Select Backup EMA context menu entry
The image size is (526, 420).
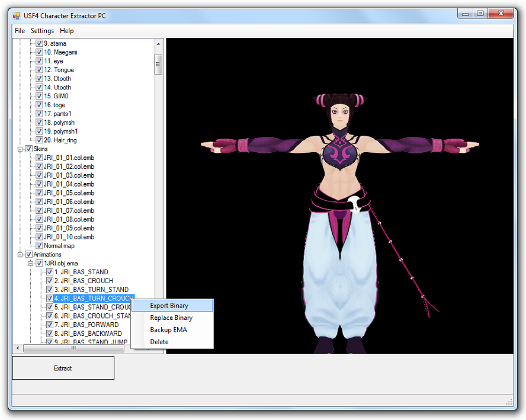pyautogui.click(x=172, y=330)
